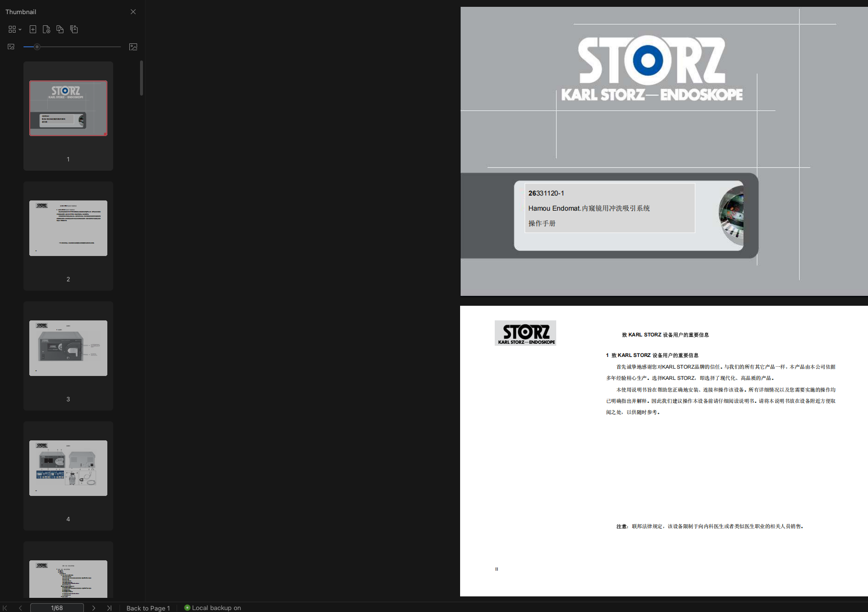Click the thumbnail size slider handle
Screen dimensions: 868x612
tap(37, 47)
